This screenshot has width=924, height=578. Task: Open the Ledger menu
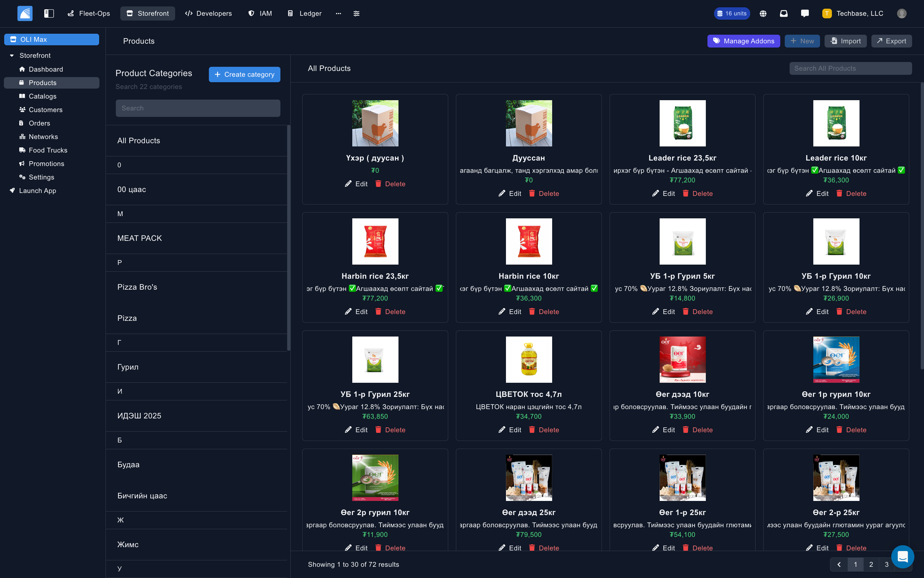click(305, 13)
